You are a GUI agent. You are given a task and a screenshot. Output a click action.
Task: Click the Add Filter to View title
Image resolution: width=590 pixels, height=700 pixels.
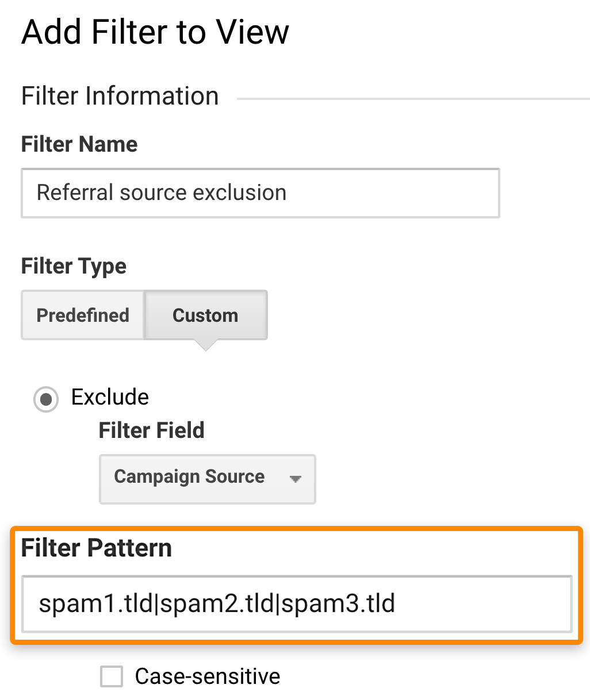(x=155, y=32)
